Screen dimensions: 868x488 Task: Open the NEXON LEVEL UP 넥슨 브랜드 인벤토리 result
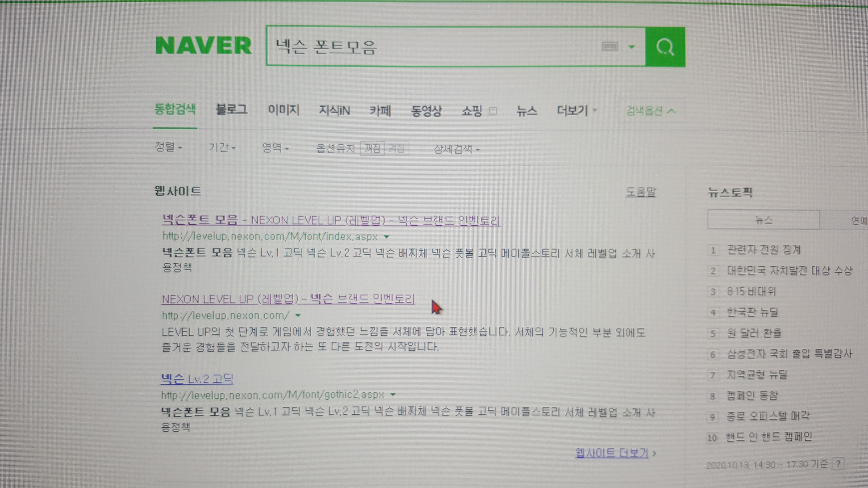click(x=288, y=299)
